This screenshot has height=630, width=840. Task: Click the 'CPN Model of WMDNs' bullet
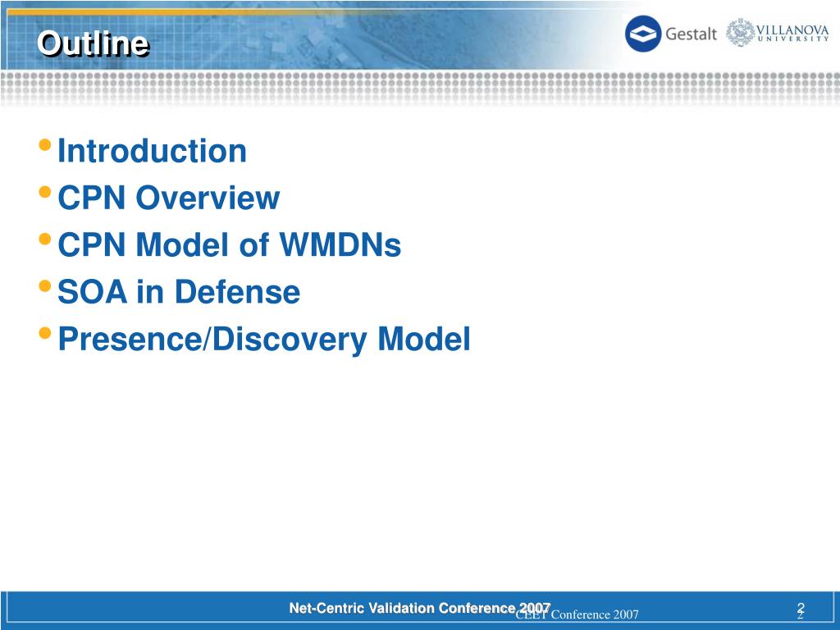pyautogui.click(x=230, y=244)
